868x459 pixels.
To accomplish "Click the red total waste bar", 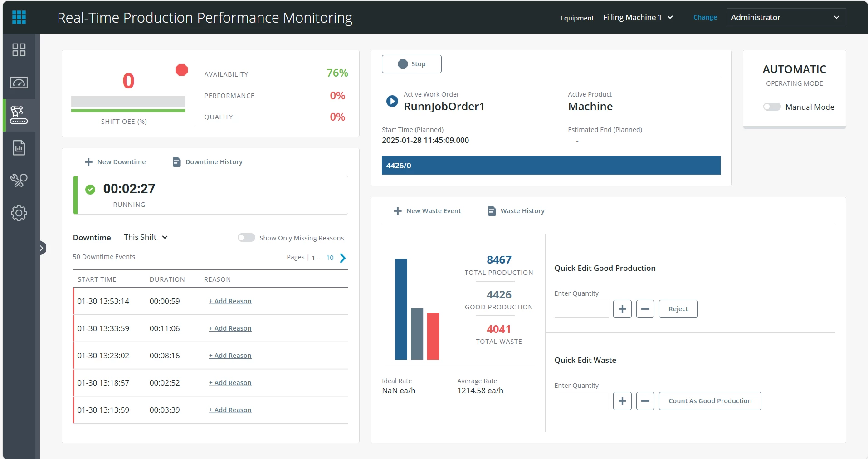I will pyautogui.click(x=433, y=336).
